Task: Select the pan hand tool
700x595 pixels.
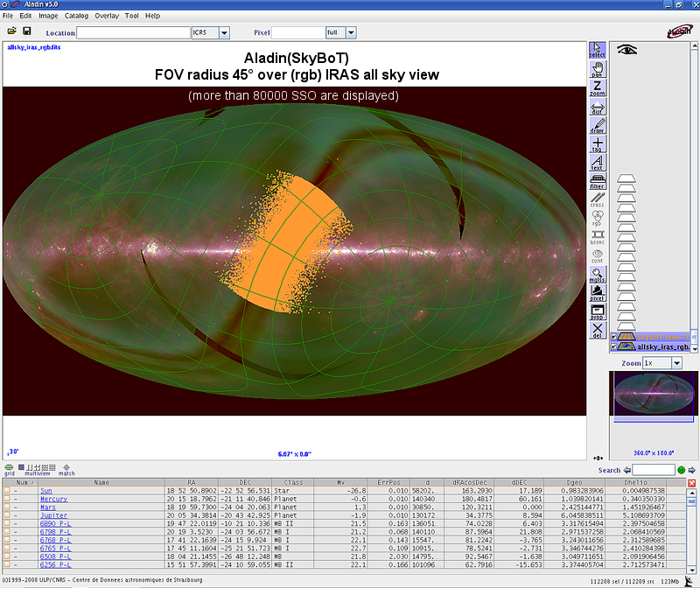Action: click(598, 69)
